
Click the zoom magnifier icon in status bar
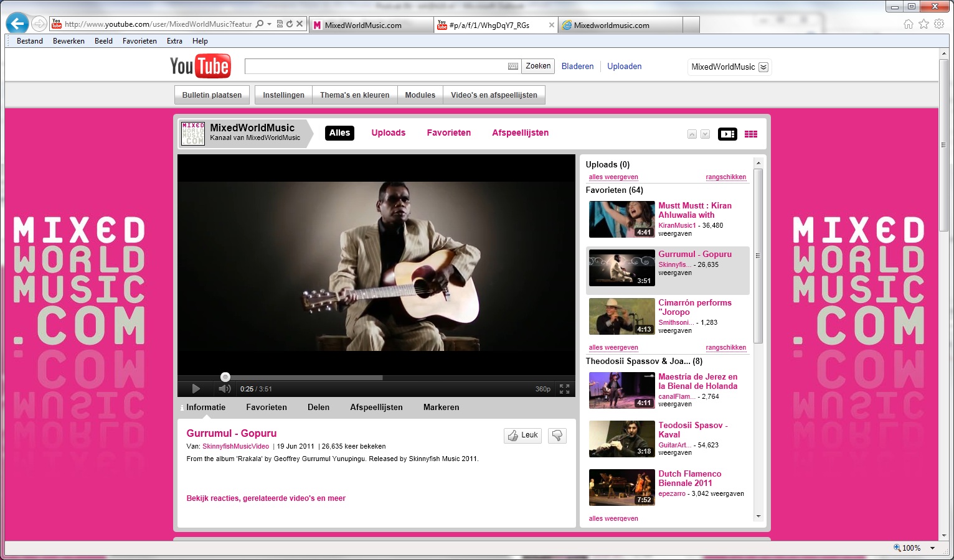click(897, 548)
